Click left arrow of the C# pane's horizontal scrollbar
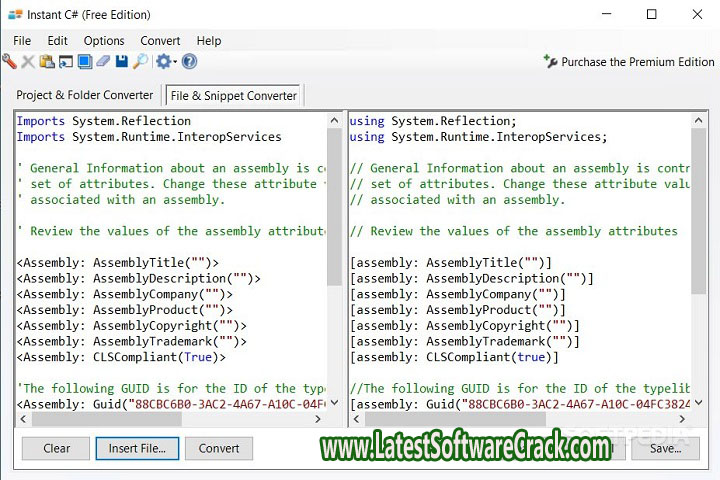The image size is (720, 480). pyautogui.click(x=357, y=419)
